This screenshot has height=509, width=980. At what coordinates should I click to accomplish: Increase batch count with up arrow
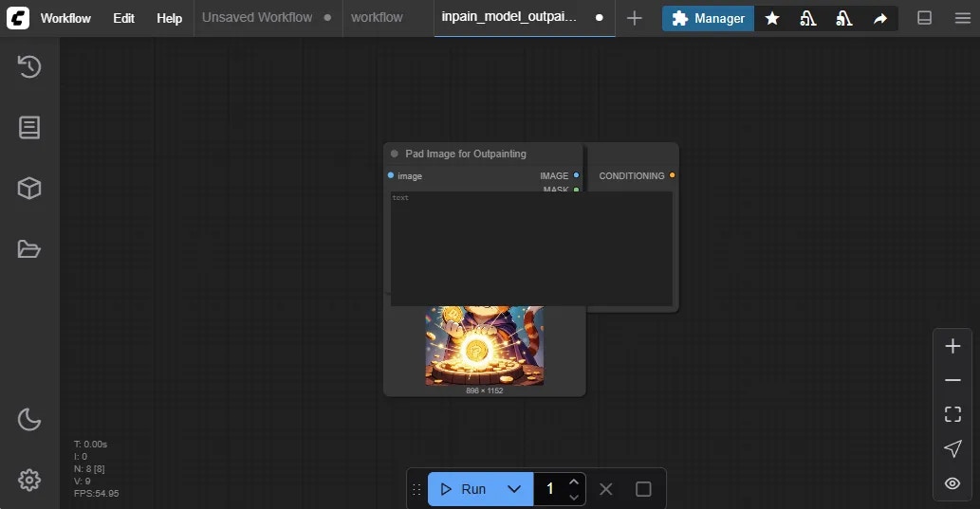tap(574, 482)
